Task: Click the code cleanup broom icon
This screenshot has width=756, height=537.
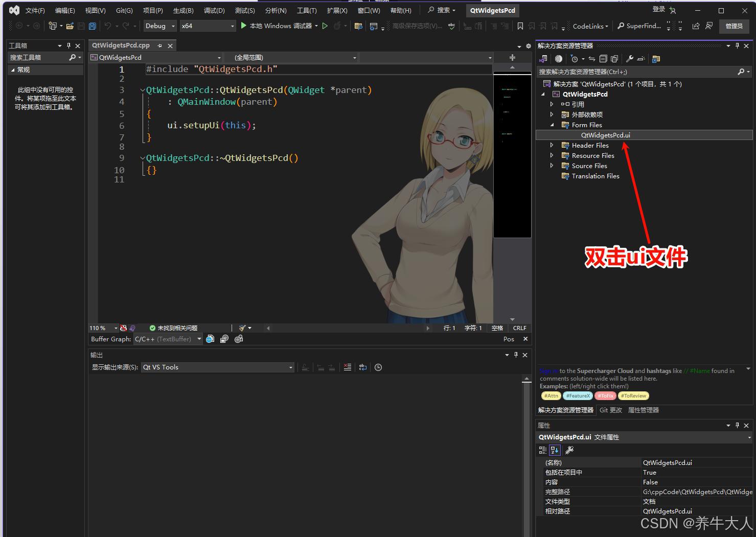Action: [x=242, y=328]
